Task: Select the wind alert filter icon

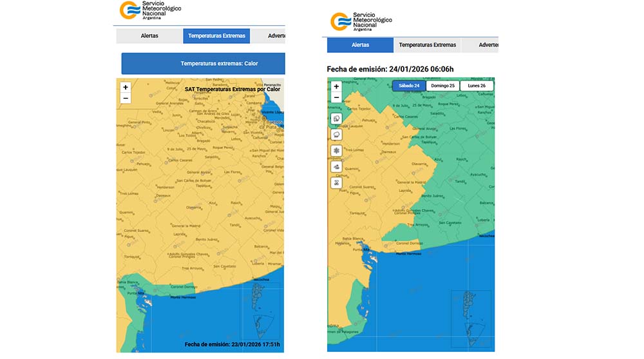Action: pos(336,166)
